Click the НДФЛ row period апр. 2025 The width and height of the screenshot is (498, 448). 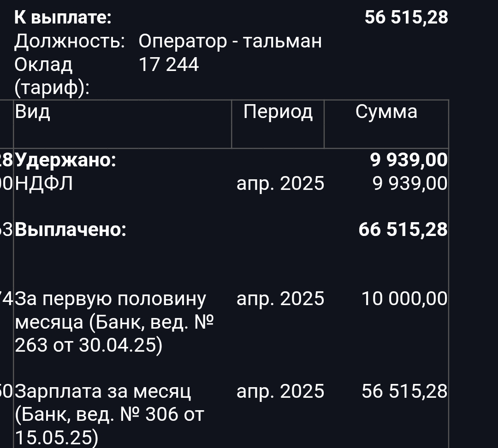pyautogui.click(x=280, y=184)
